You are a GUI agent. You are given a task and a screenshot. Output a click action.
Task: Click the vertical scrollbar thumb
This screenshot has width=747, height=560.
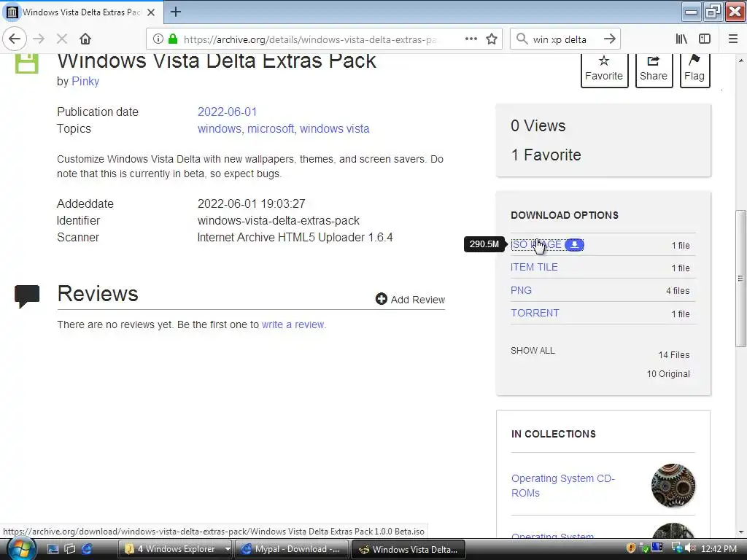tap(740, 278)
